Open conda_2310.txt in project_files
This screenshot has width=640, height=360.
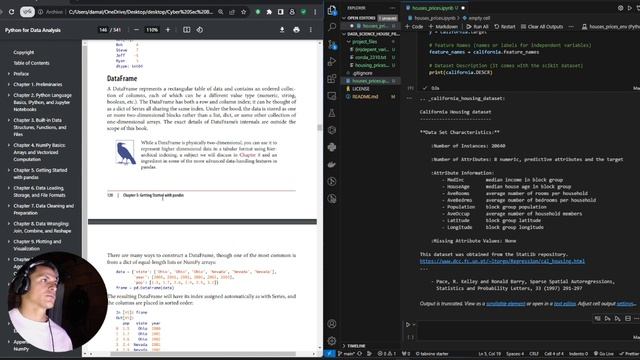371,58
